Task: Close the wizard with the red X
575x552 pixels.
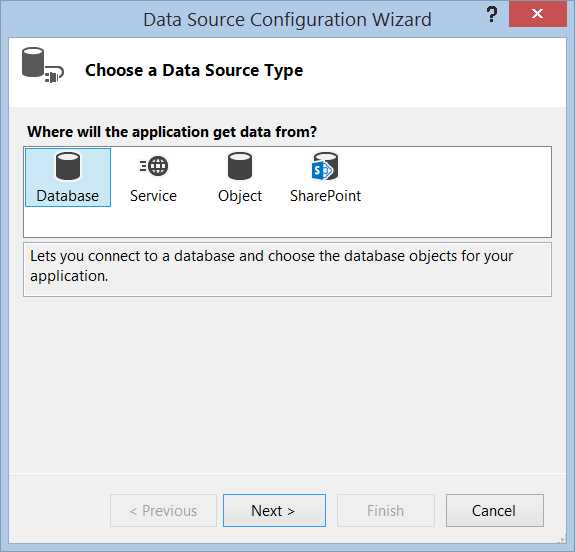Action: pyautogui.click(x=538, y=14)
